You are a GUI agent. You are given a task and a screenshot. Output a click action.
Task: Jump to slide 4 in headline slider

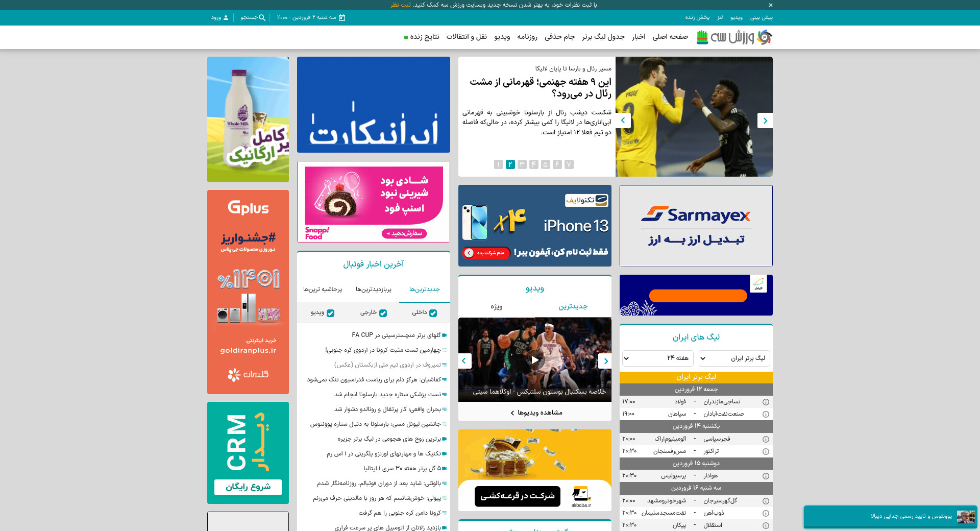[534, 164]
